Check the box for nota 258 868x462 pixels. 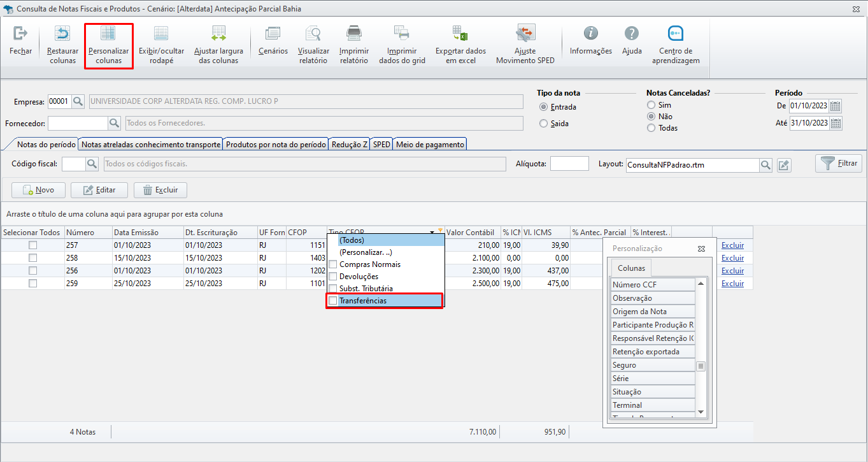pos(32,258)
